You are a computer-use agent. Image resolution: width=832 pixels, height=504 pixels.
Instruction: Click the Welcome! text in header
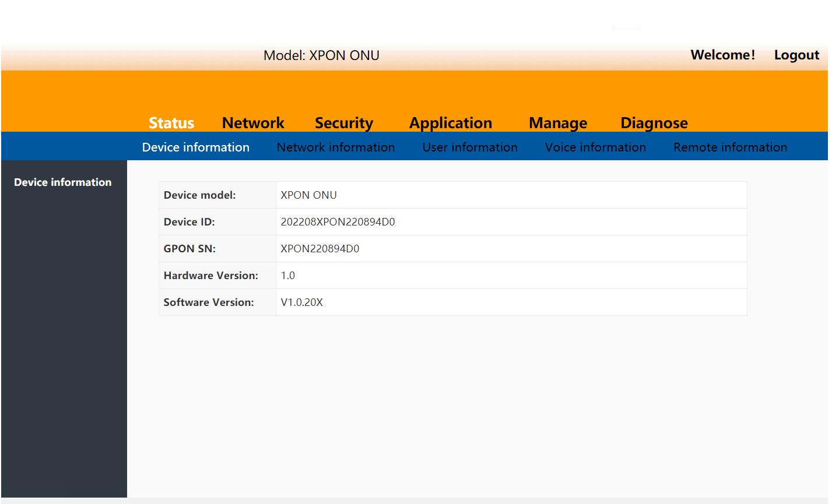point(722,55)
